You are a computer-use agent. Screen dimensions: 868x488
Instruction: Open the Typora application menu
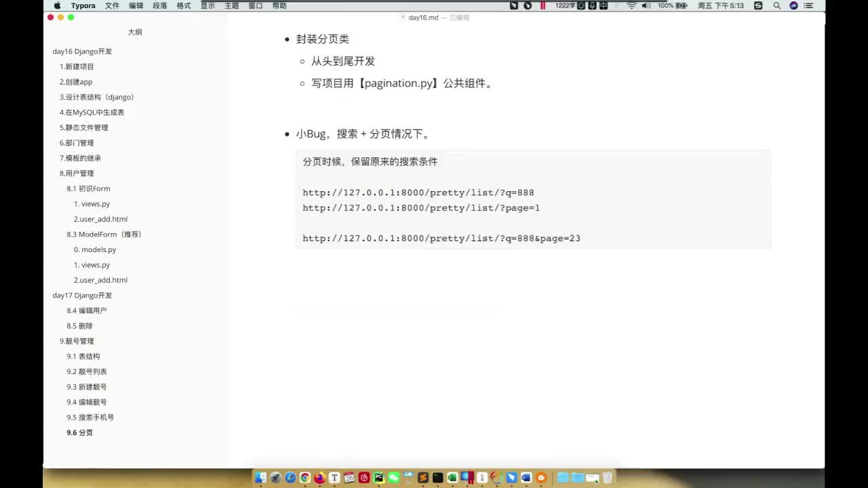pos(83,5)
